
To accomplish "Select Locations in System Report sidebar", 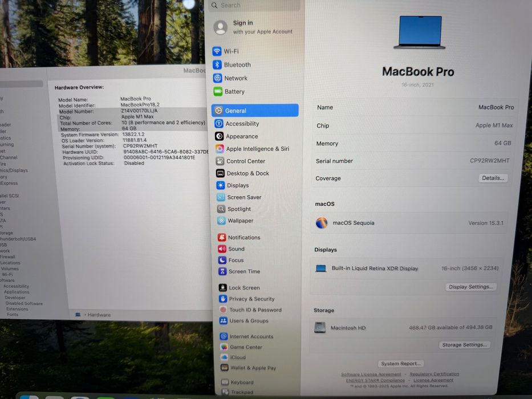I will 10,263.
